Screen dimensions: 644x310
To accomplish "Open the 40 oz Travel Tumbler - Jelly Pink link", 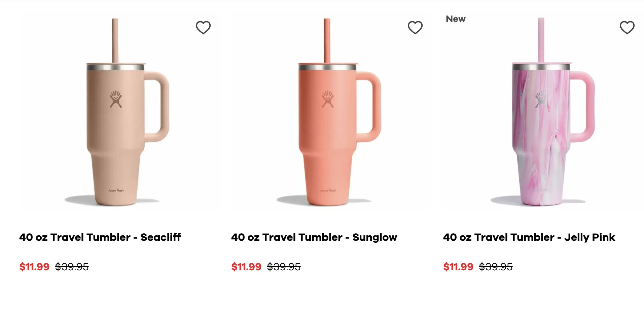I will [529, 237].
